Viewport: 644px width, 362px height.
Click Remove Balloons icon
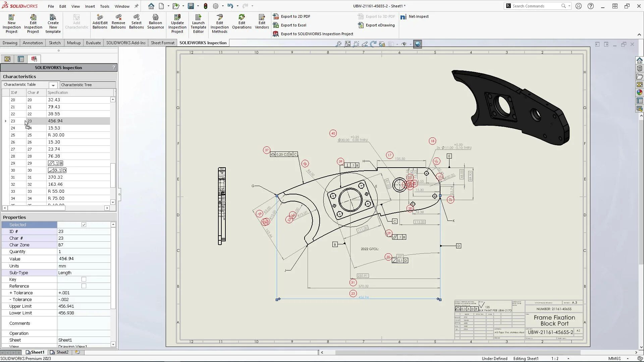pos(118,21)
